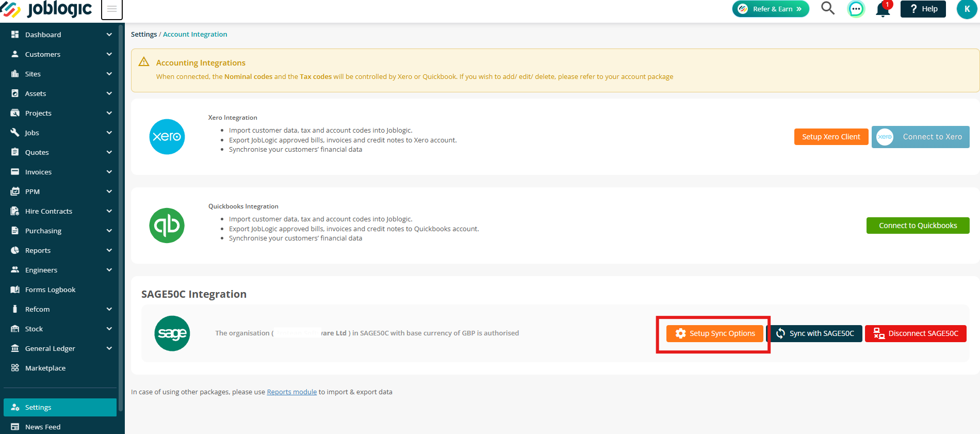This screenshot has width=980, height=434.
Task: Click the Joblogic logo
Action: (x=46, y=9)
